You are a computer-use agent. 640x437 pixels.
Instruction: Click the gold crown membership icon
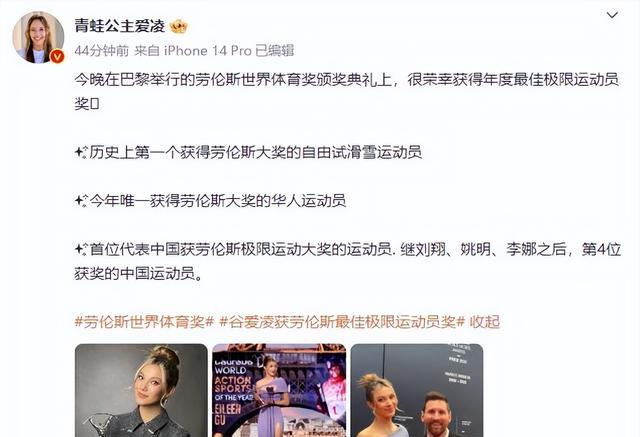coord(178,27)
